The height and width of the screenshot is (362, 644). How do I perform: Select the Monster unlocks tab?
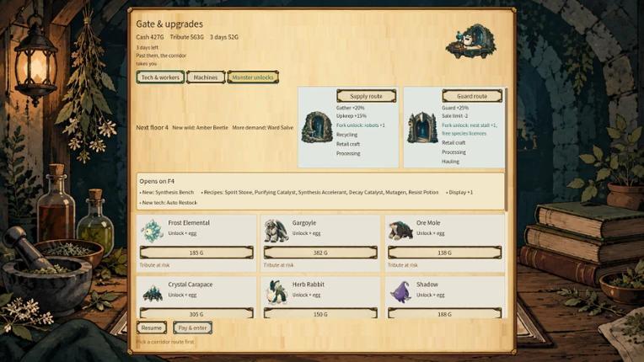[253, 77]
